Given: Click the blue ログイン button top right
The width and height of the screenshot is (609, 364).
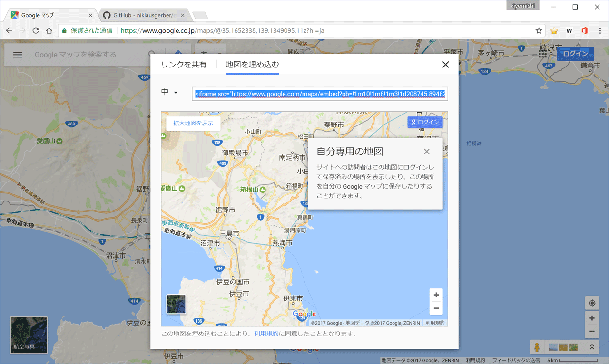Looking at the screenshot, I should click(576, 54).
